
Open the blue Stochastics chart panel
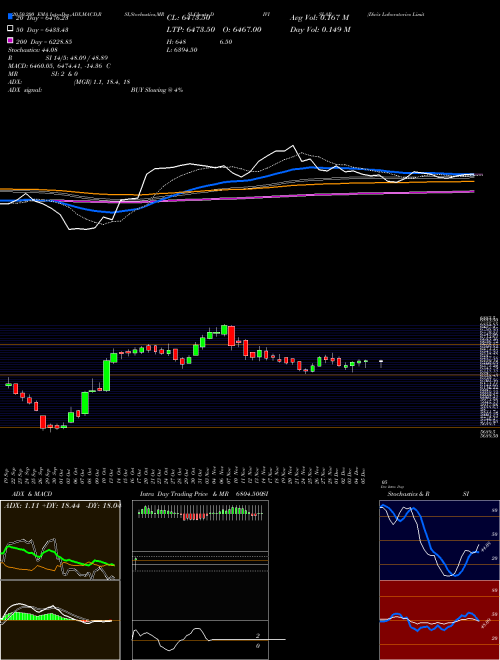tap(439, 540)
